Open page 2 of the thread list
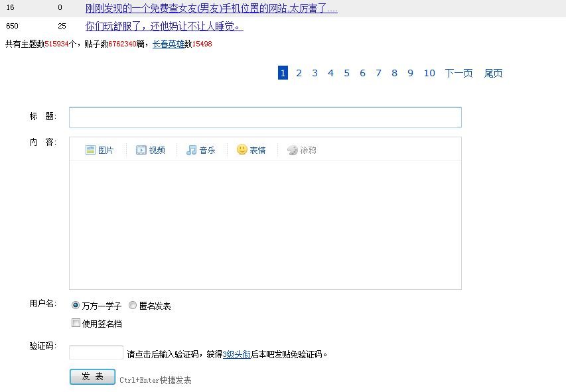Image resolution: width=566 pixels, height=392 pixels. coord(299,73)
